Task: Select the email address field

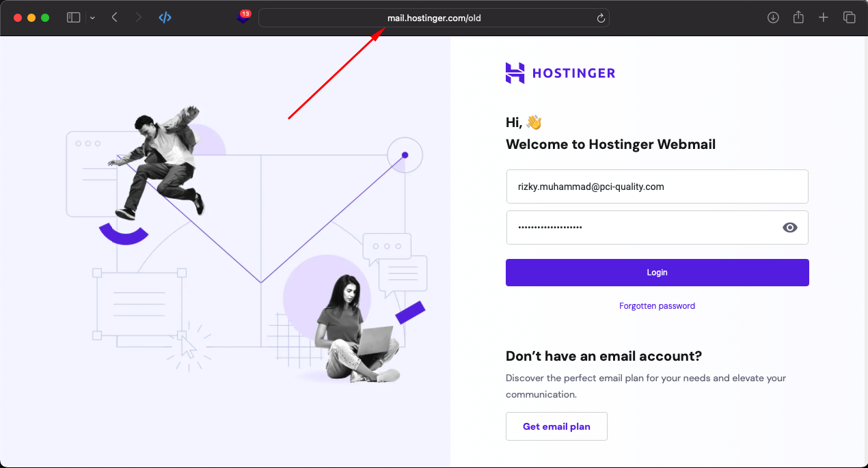Action: point(657,186)
